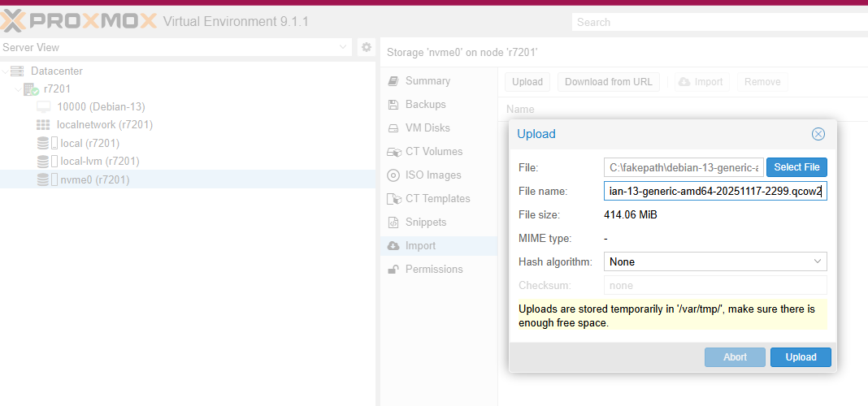Click the Datacenter server icon
Screen dimensions: 868x406
(17, 71)
